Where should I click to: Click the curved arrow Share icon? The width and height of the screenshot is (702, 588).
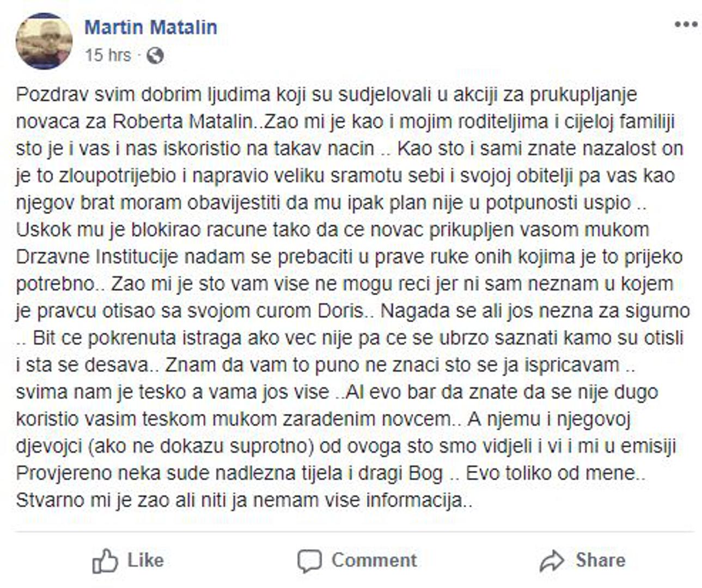552,561
